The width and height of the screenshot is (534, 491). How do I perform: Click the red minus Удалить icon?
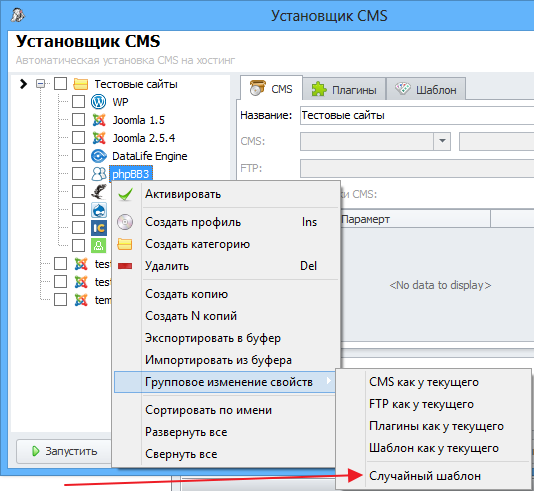tap(125, 266)
